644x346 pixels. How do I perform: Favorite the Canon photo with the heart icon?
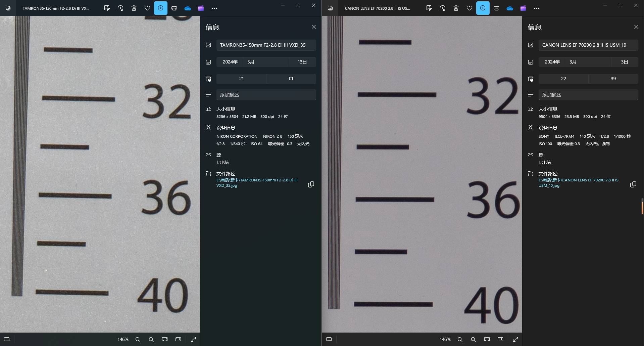(x=469, y=8)
